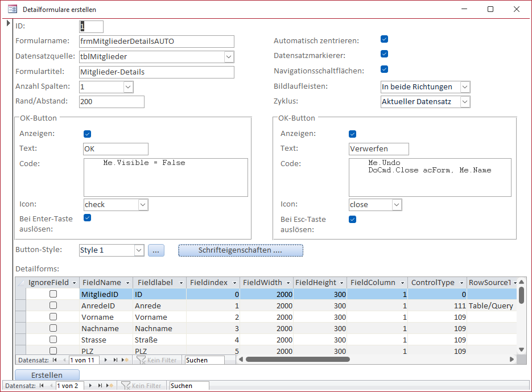Add new record in Detailforms subform navigation

(x=125, y=360)
